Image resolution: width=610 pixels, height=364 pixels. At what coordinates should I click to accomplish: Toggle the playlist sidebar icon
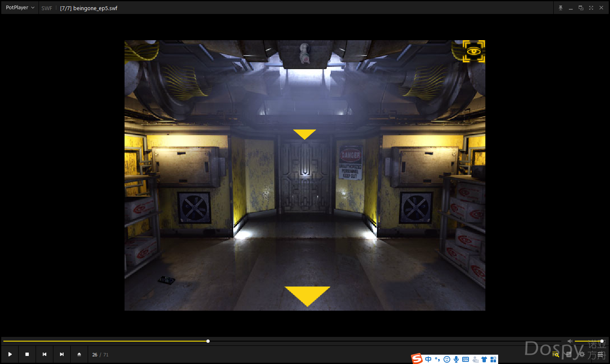(x=600, y=354)
